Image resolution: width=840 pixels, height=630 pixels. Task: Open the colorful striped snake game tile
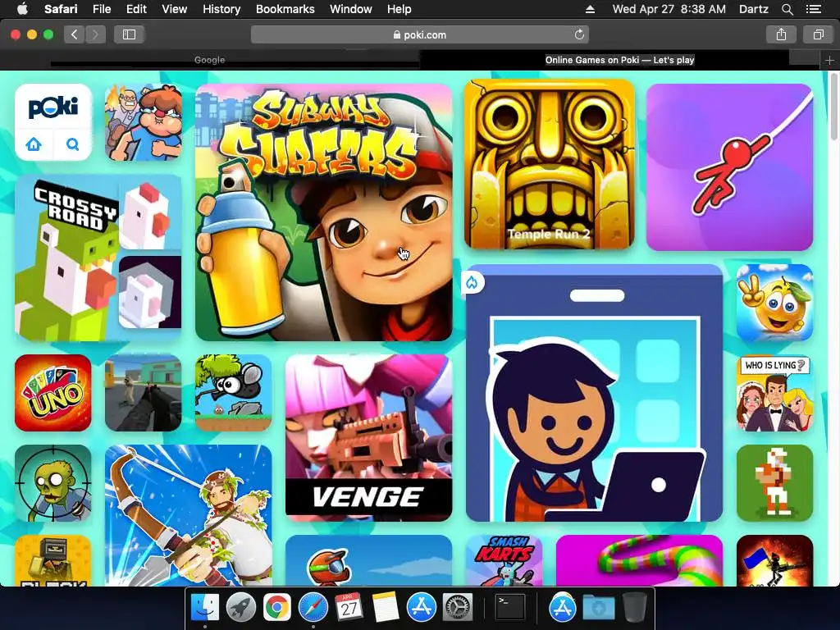point(639,560)
